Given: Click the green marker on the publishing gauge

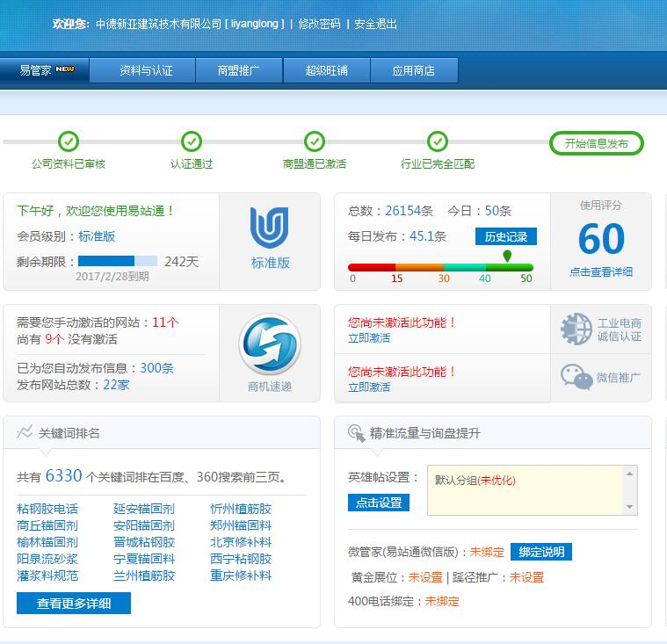Looking at the screenshot, I should [x=507, y=256].
